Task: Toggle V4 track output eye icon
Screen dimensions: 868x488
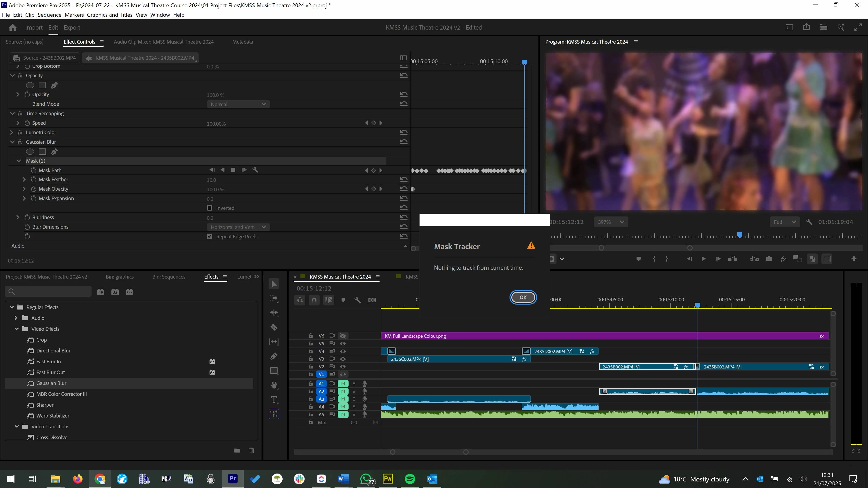Action: [343, 351]
